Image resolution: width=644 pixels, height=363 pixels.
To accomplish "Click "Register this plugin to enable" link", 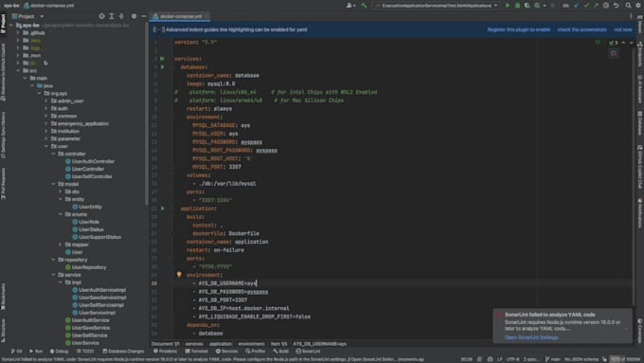I will [519, 29].
